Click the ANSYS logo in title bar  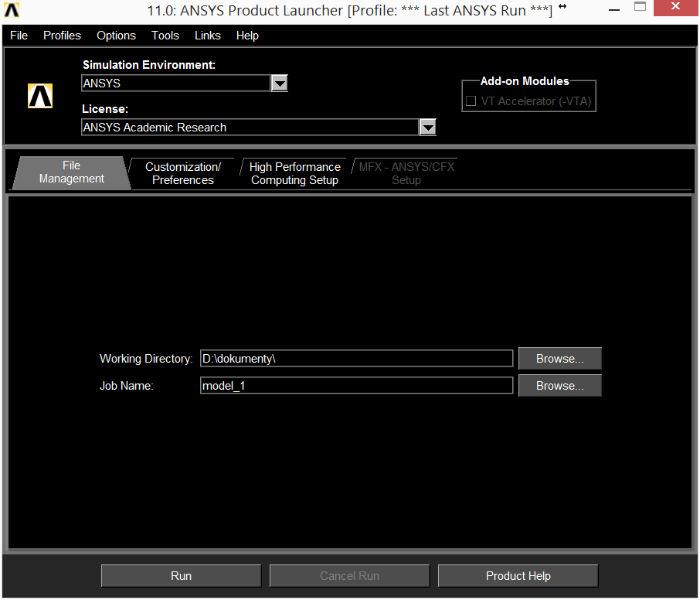pyautogui.click(x=12, y=10)
